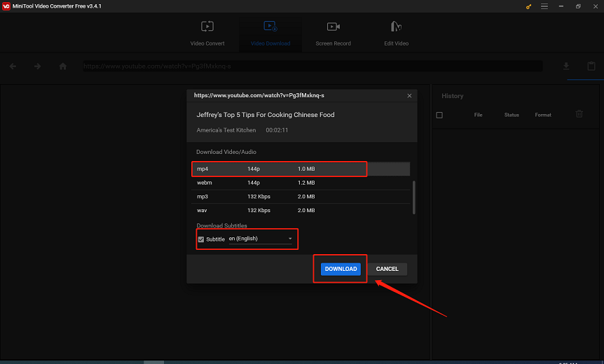Click the Format column header in History

click(543, 115)
